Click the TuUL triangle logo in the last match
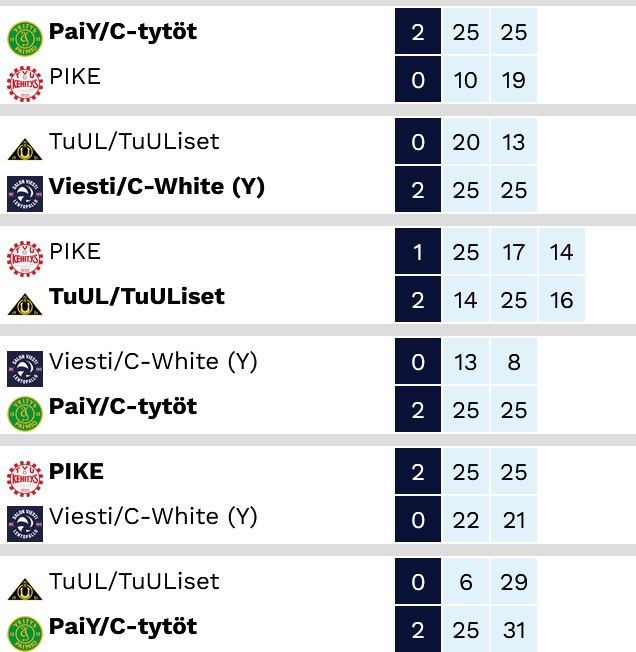The height and width of the screenshot is (652, 636). pos(25,589)
